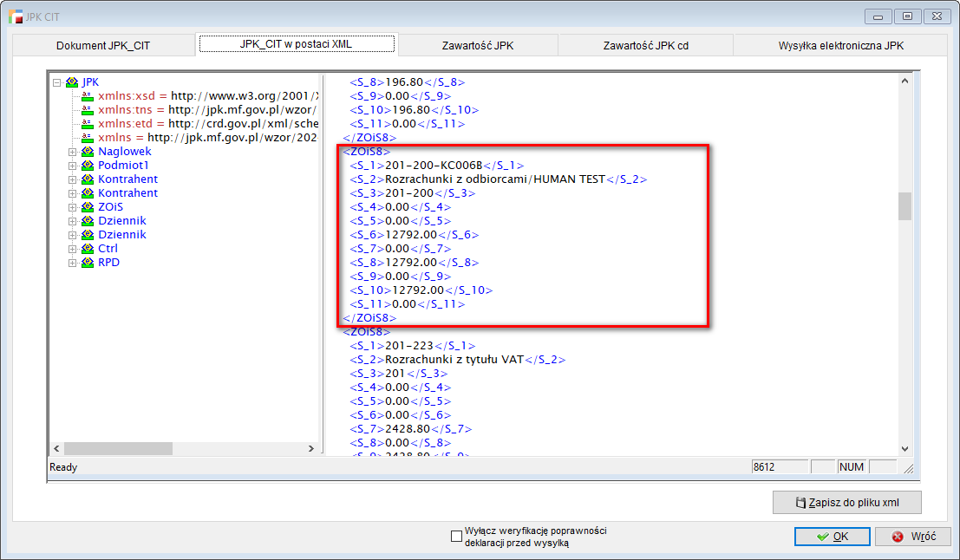The height and width of the screenshot is (560, 960).
Task: Enable Wyłącz weryfikację poprawności deklaracji checkbox
Action: 457,537
